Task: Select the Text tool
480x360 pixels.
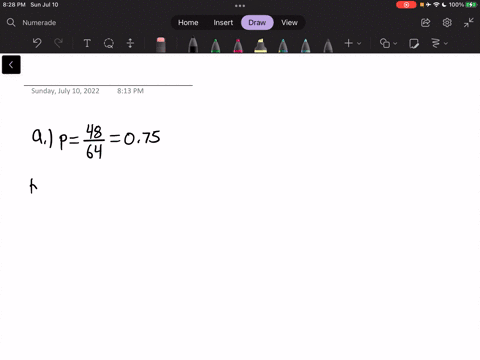Action: coord(87,43)
